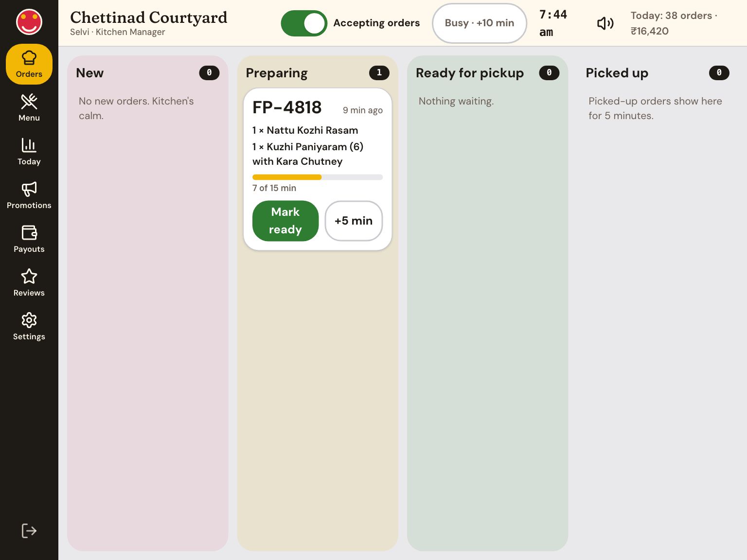Open the Orders section in sidebar
747x560 pixels.
pos(29,64)
